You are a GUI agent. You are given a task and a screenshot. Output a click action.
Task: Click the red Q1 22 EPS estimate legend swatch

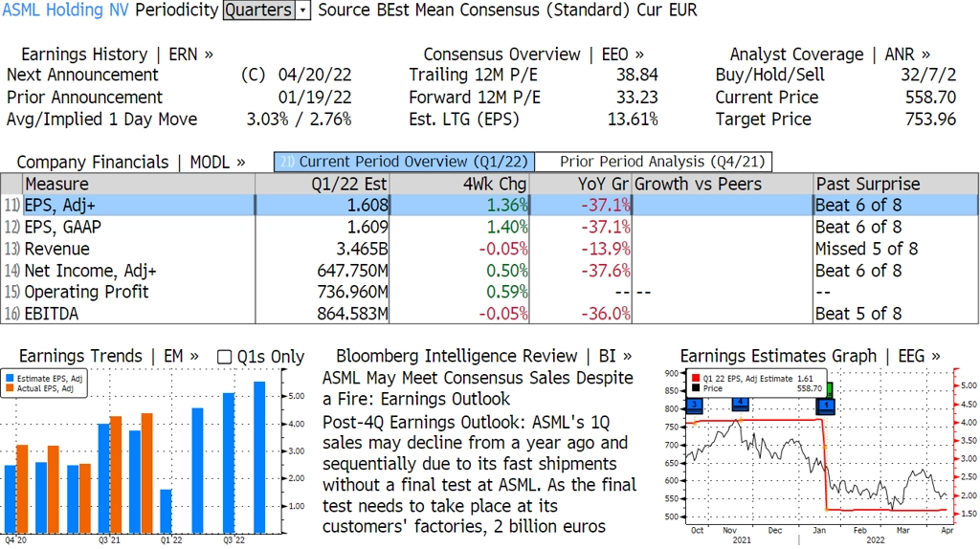[696, 379]
